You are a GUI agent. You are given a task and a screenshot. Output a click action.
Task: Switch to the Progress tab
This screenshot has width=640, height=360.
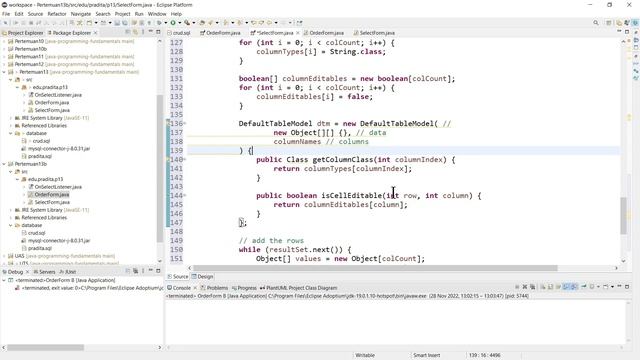tap(244, 288)
